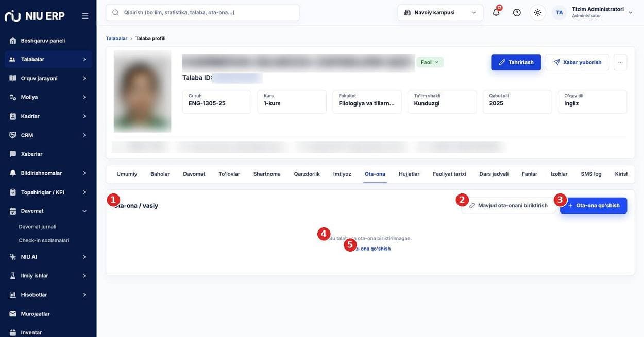The image size is (644, 337).
Task: Switch to the Umumiy tab
Action: coord(127,174)
